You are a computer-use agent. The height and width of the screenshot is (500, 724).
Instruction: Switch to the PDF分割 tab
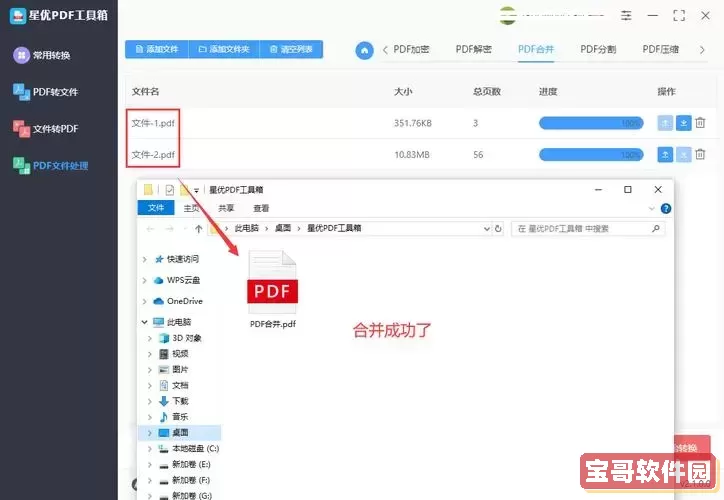pyautogui.click(x=598, y=49)
